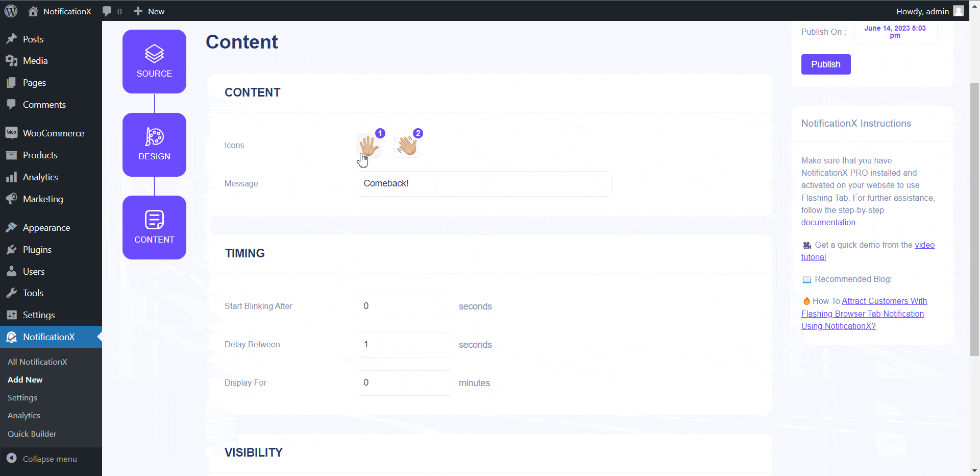The width and height of the screenshot is (980, 476).
Task: Visit the NotificationX site home
Action: (60, 11)
